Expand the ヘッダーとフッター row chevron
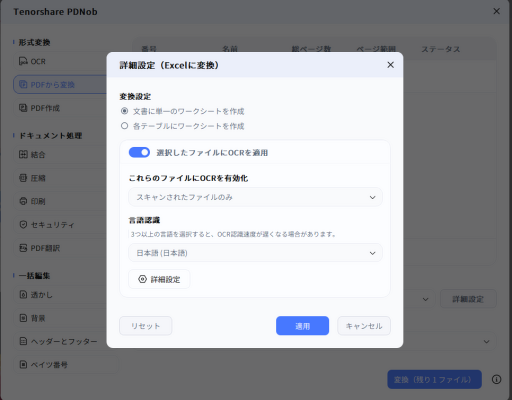512x400 pixels. (486, 342)
